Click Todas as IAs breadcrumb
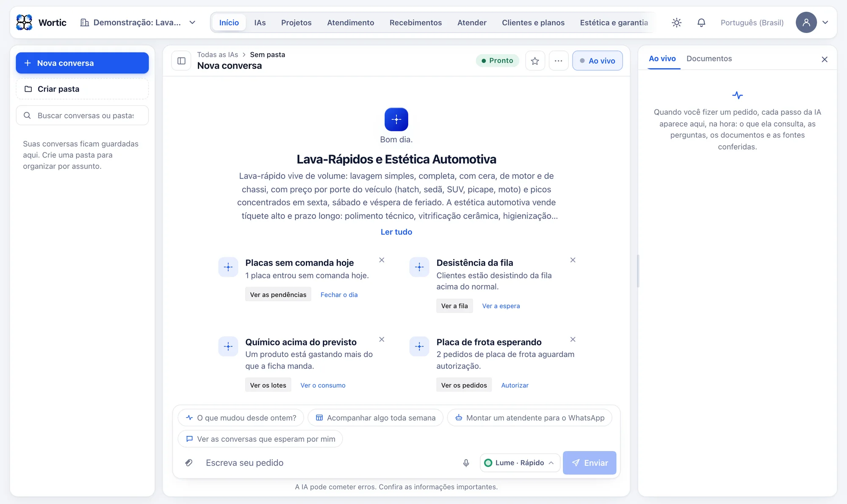The height and width of the screenshot is (504, 847). [217, 55]
